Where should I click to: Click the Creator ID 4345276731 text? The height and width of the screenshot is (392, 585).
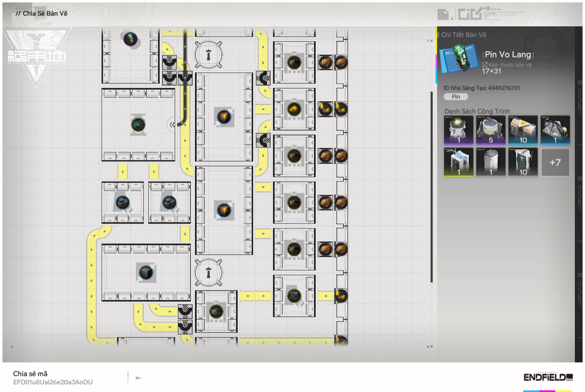[481, 88]
